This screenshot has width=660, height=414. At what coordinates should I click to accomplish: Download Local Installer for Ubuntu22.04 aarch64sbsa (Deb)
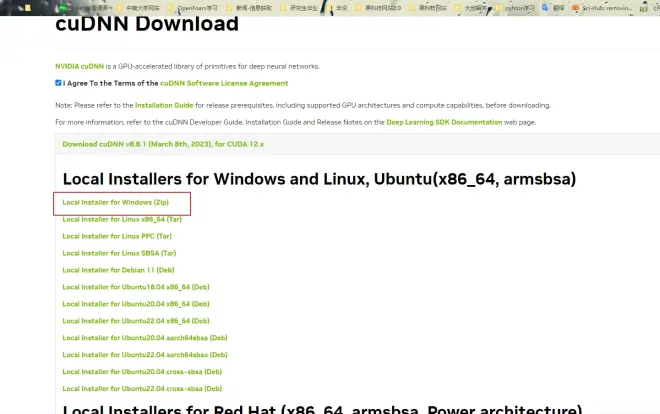[x=145, y=355]
